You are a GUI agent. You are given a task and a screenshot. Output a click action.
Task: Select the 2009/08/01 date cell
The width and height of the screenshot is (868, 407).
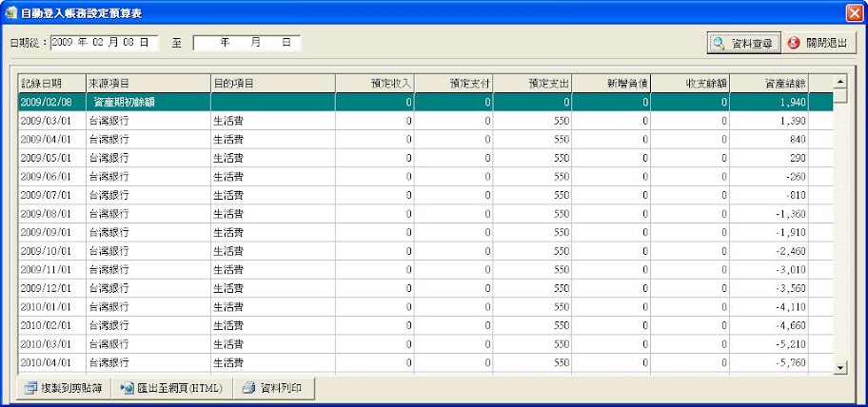point(52,213)
